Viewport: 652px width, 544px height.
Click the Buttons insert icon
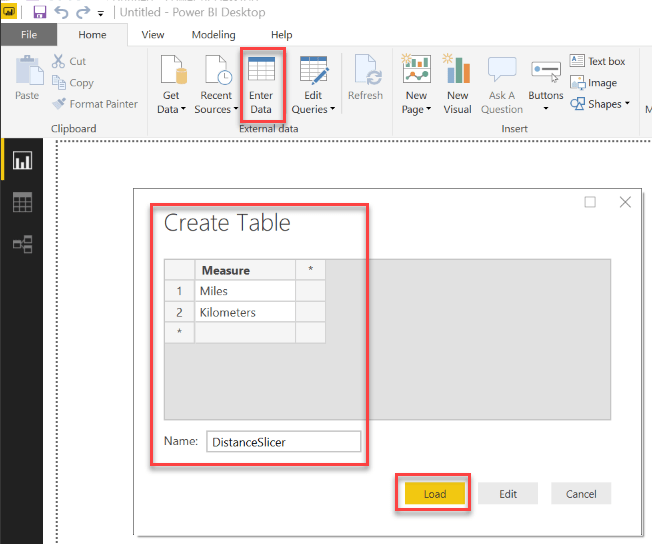pyautogui.click(x=546, y=71)
